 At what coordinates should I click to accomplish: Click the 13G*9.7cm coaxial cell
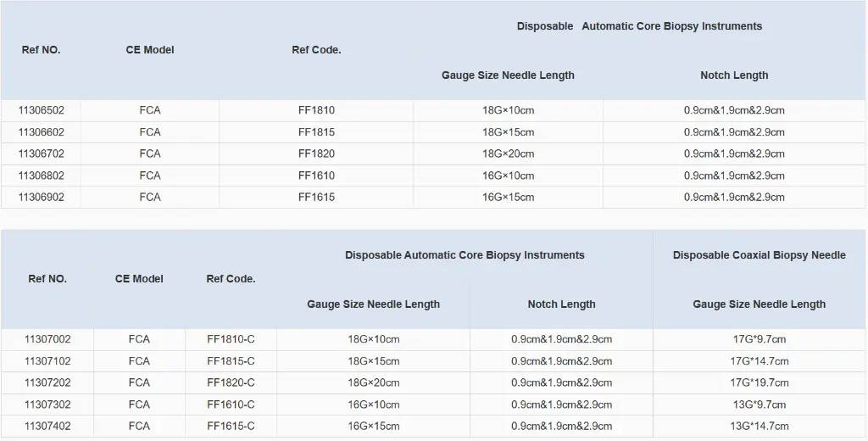click(x=759, y=405)
